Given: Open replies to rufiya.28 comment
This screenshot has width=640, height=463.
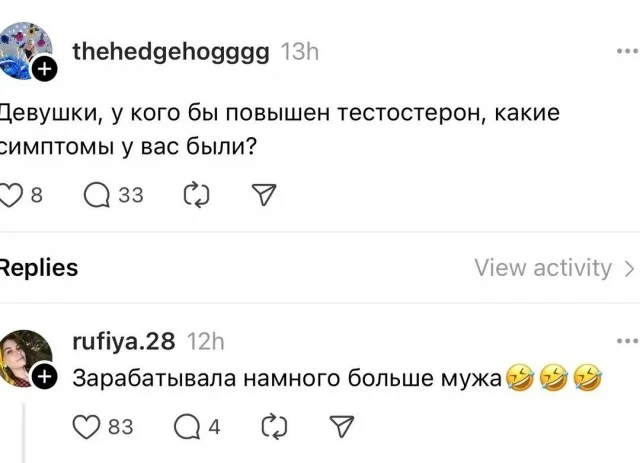Looking at the screenshot, I should pos(187,427).
